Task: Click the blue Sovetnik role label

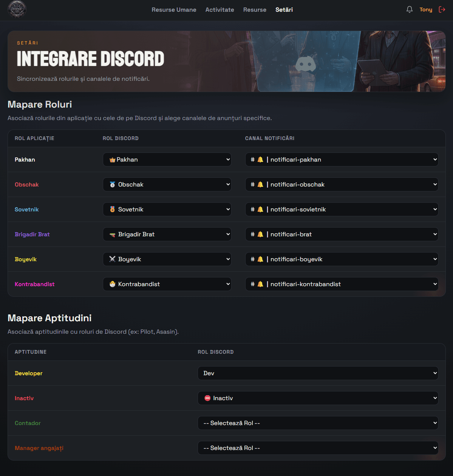Action: point(27,210)
